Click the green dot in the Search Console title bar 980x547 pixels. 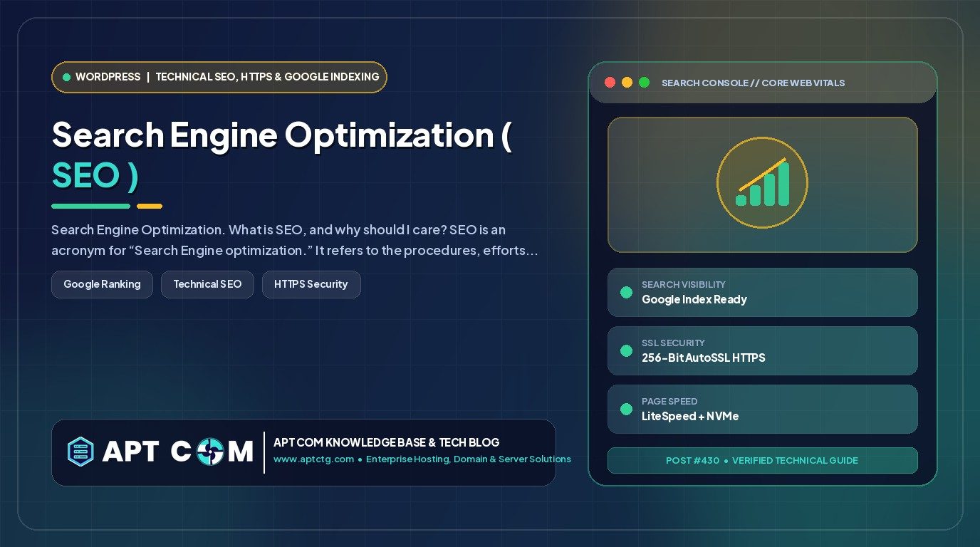(644, 83)
